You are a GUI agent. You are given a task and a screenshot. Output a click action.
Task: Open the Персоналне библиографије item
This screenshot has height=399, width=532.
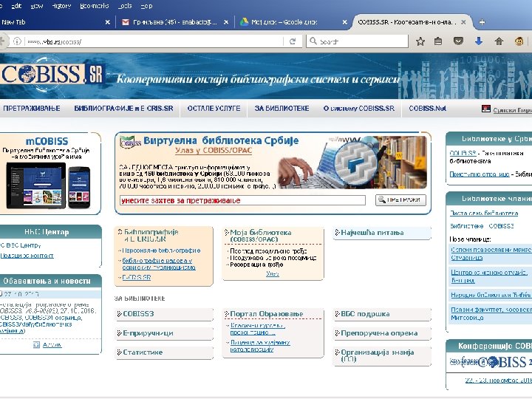[x=161, y=250]
